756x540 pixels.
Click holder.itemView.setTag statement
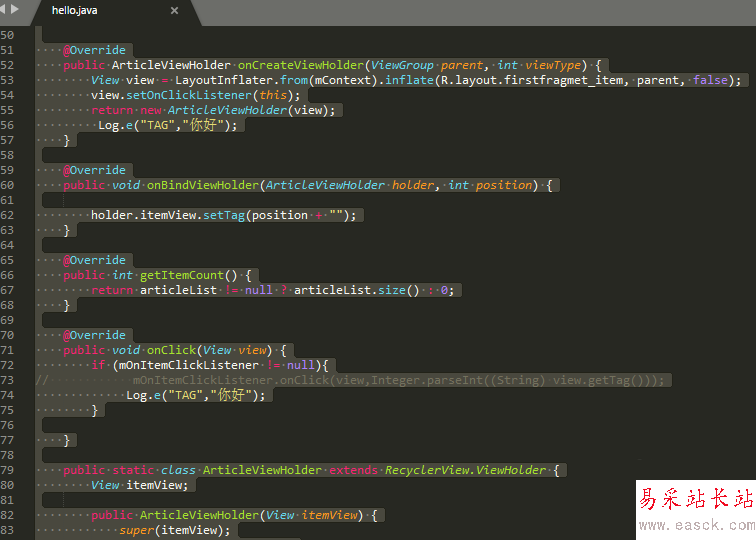coord(224,215)
